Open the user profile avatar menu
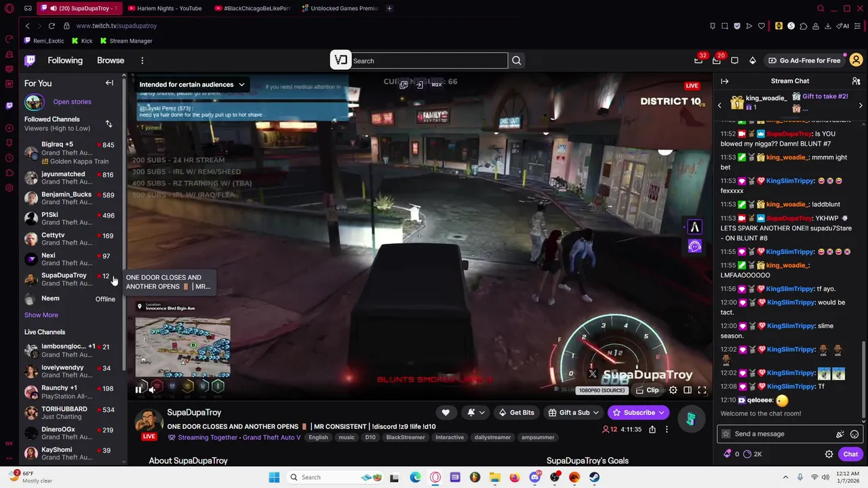This screenshot has height=488, width=868. coord(856,60)
